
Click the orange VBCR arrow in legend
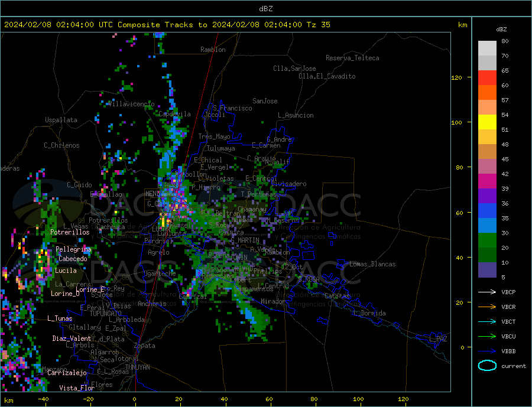[x=487, y=307]
